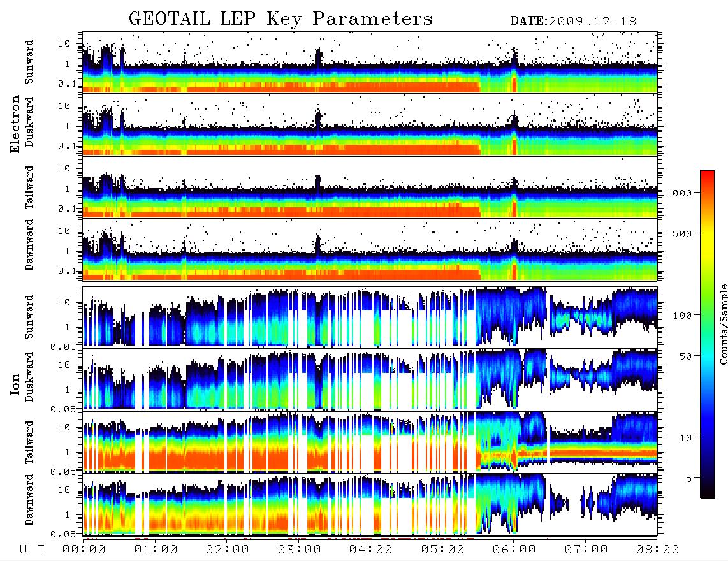Click the 07:00 time tick label
The width and height of the screenshot is (728, 561).
point(586,550)
